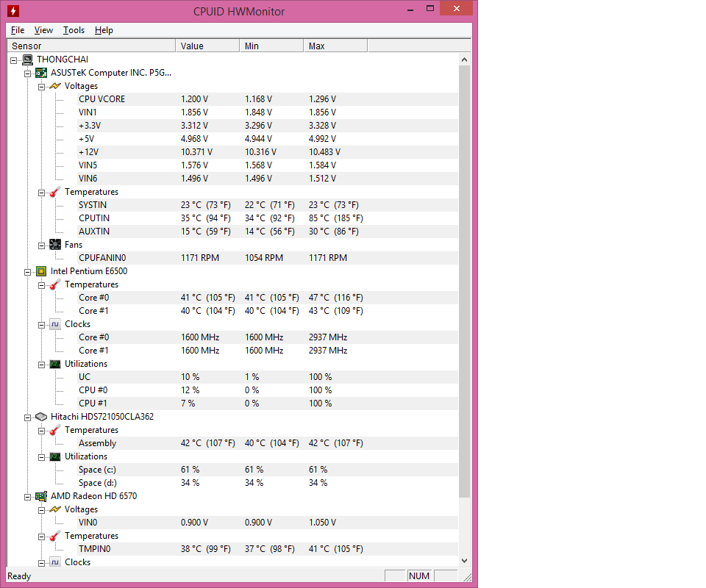This screenshot has width=706, height=588.
Task: Select the VIN0 voltage row
Action: 268,523
